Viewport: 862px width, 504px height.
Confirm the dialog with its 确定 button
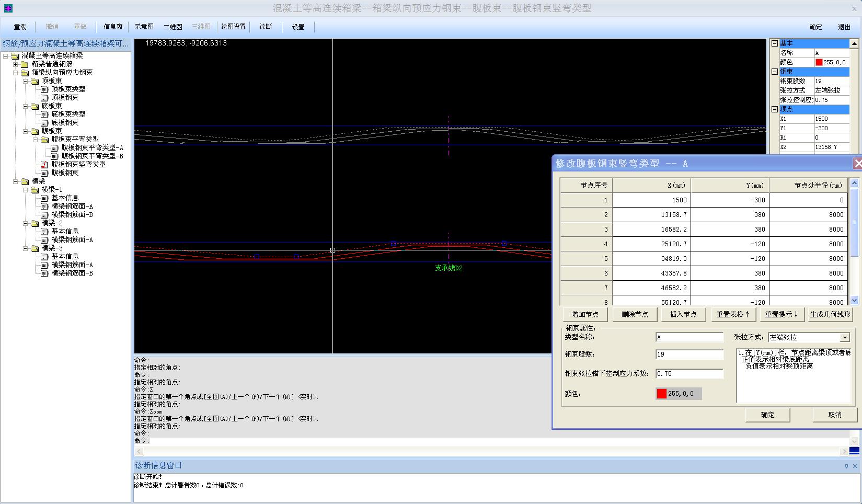767,415
